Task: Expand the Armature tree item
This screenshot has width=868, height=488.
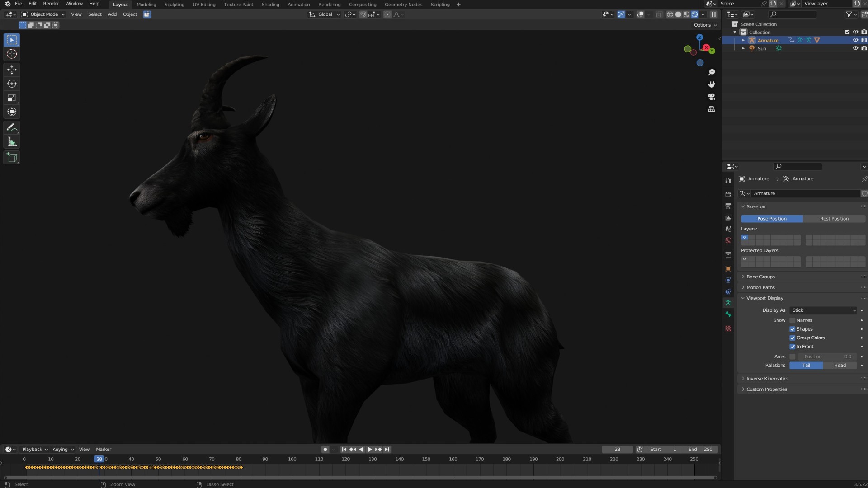Action: 743,40
